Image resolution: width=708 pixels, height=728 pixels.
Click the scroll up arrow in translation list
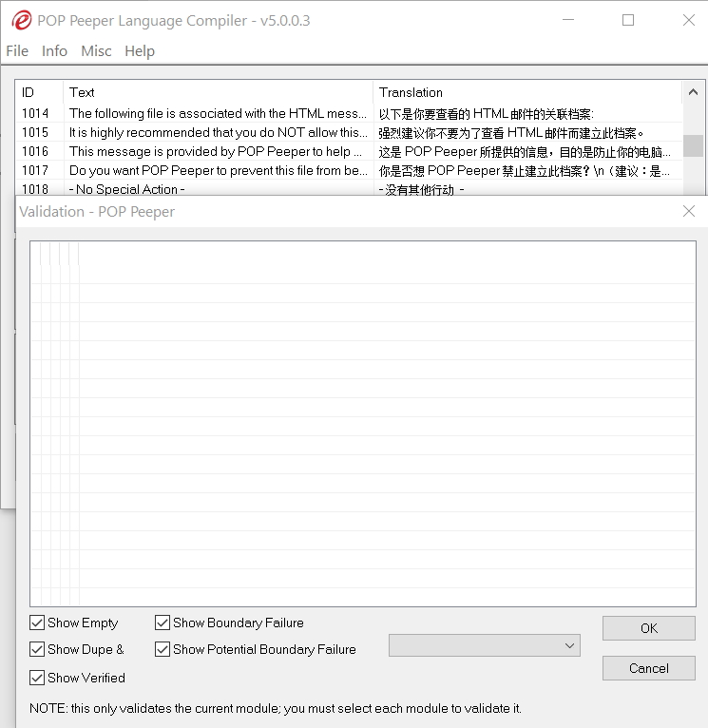tap(693, 92)
